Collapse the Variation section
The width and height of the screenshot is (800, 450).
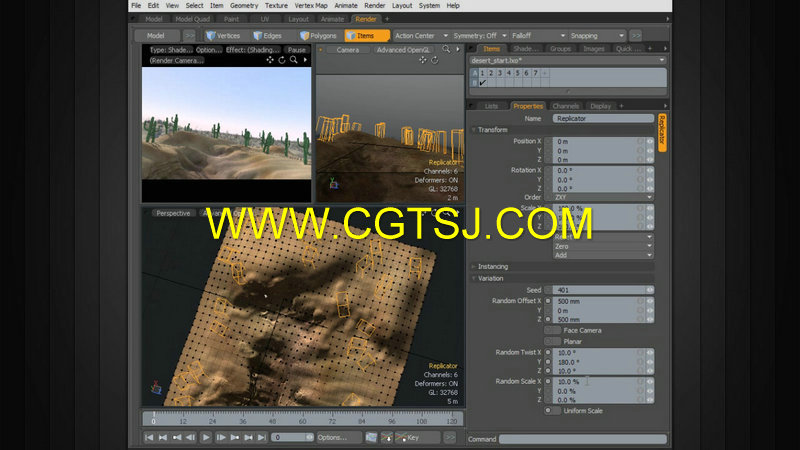(x=473, y=279)
